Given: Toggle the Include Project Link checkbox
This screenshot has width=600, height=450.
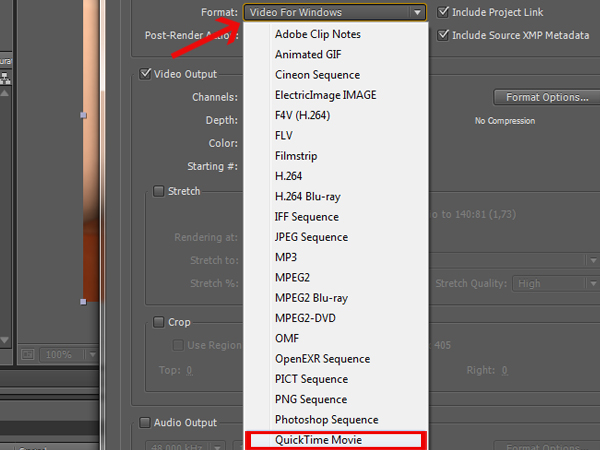Looking at the screenshot, I should (x=443, y=13).
